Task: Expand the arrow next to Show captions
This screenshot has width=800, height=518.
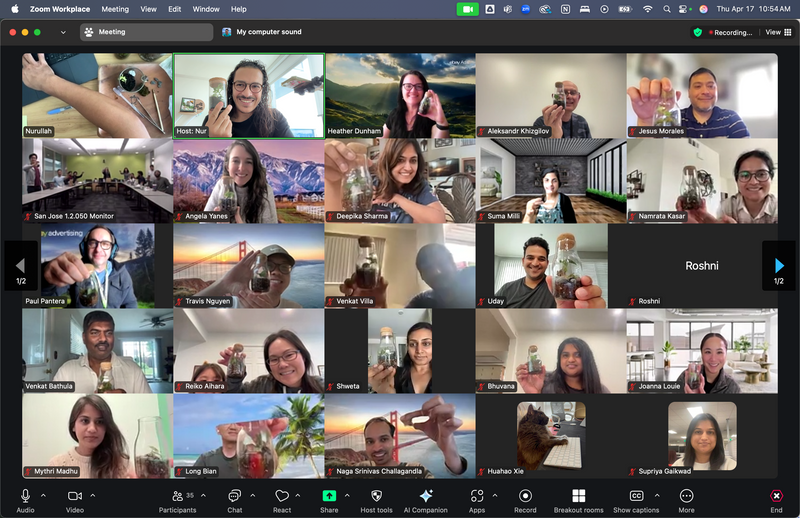Action: pos(657,495)
